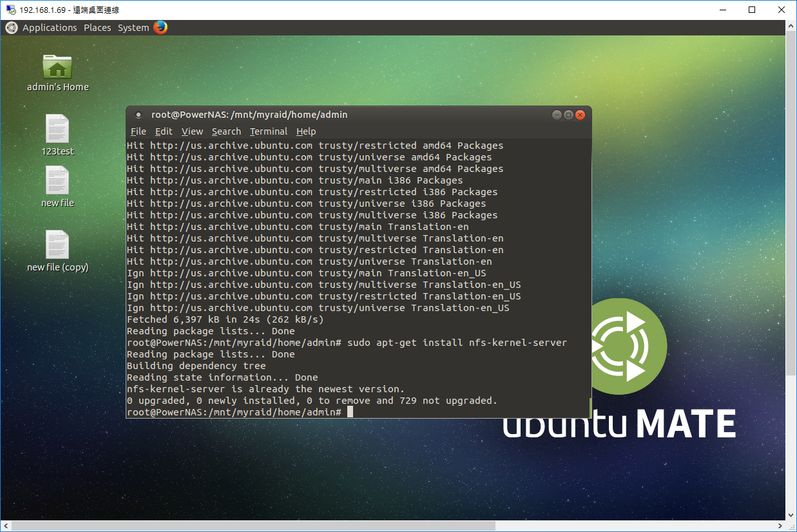Click the terminal window menu dot icon
This screenshot has height=532, width=797.
pos(138,115)
